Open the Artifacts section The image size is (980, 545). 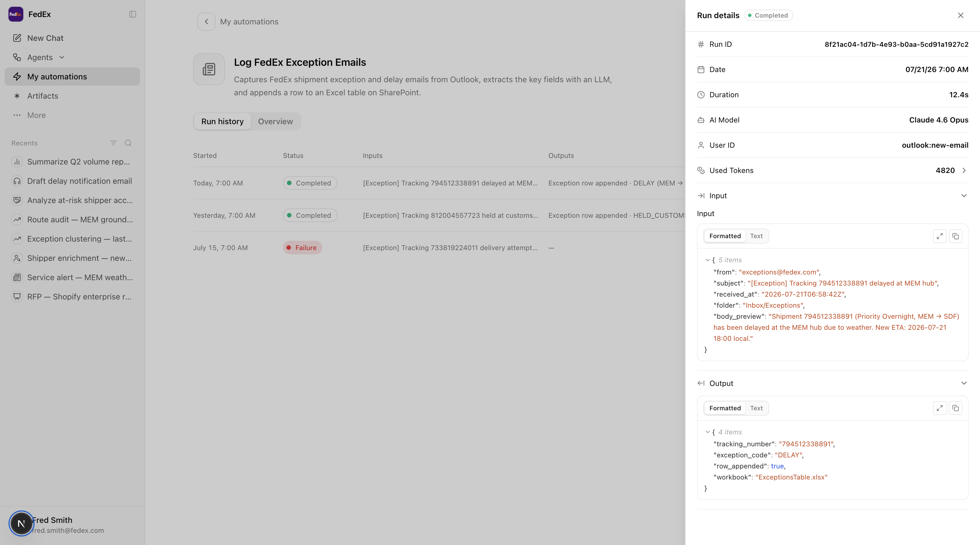pyautogui.click(x=72, y=96)
